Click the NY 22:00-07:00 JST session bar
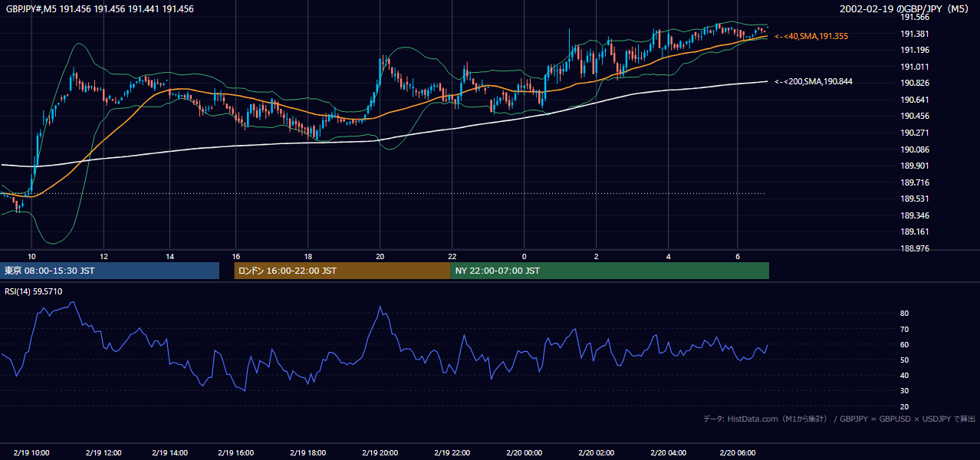The width and height of the screenshot is (980, 460). click(610, 271)
